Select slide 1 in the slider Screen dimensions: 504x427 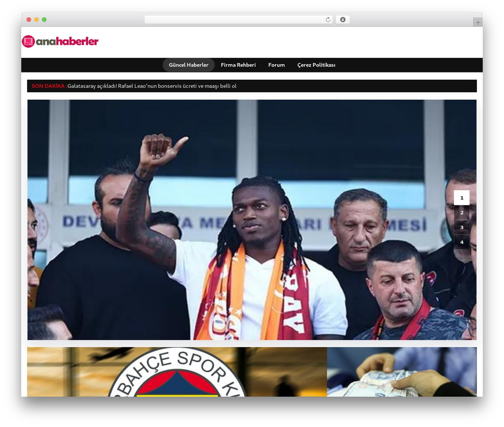coord(461,198)
